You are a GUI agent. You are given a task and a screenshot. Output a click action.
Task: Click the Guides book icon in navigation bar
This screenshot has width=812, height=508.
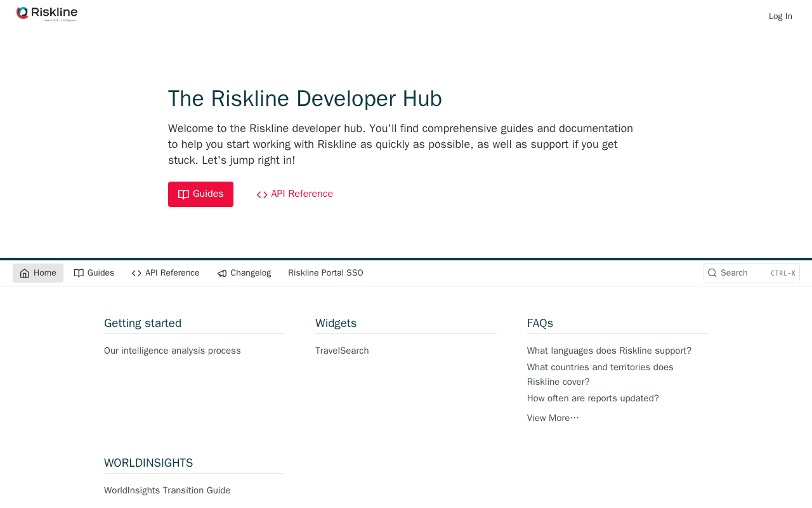click(x=79, y=273)
